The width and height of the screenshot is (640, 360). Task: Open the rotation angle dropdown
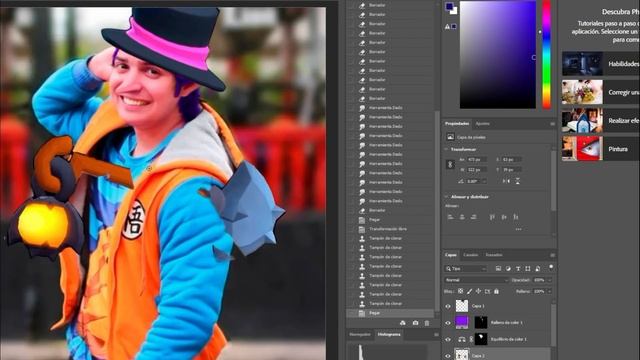pyautogui.click(x=484, y=181)
